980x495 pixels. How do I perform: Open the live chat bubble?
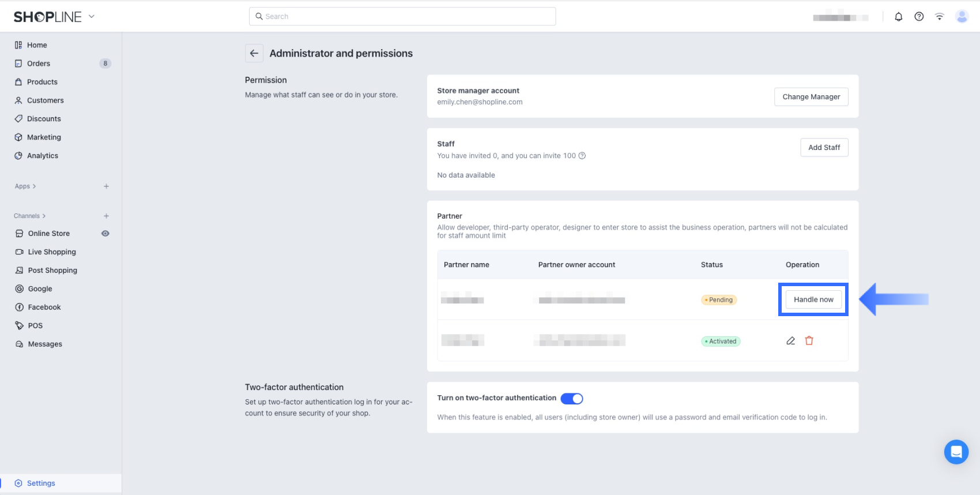click(x=956, y=452)
